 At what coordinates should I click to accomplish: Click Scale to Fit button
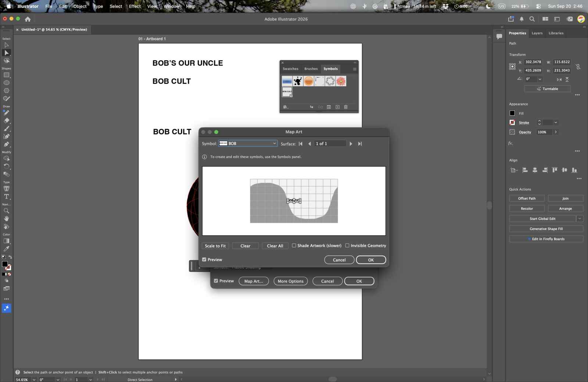[215, 246]
